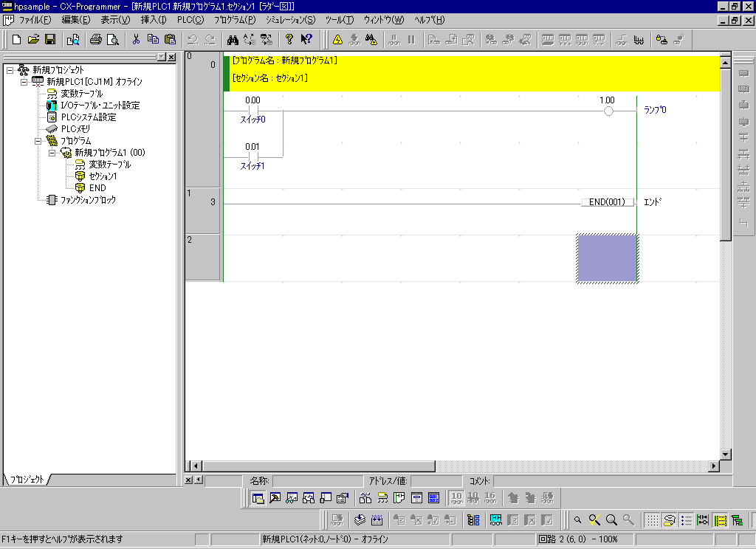The image size is (756, 549).
Task: Click the compile download arrow icon
Action: click(x=360, y=520)
